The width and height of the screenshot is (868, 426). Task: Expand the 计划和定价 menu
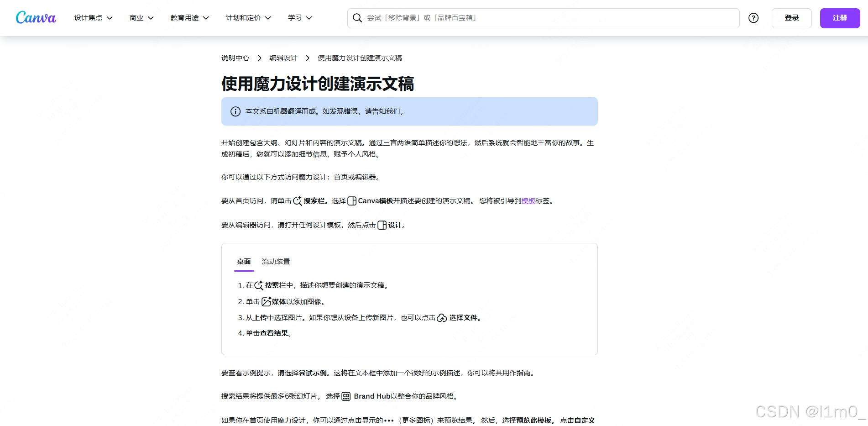click(x=248, y=18)
